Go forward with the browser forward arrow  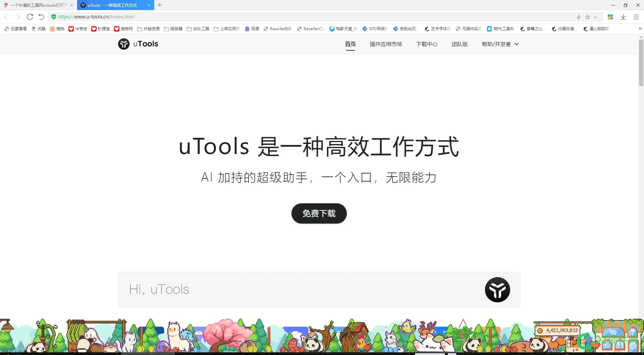click(x=18, y=17)
